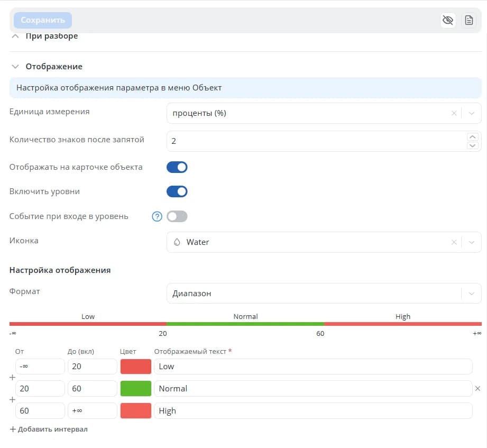
Task: Click the Сохранить button
Action: (x=43, y=20)
